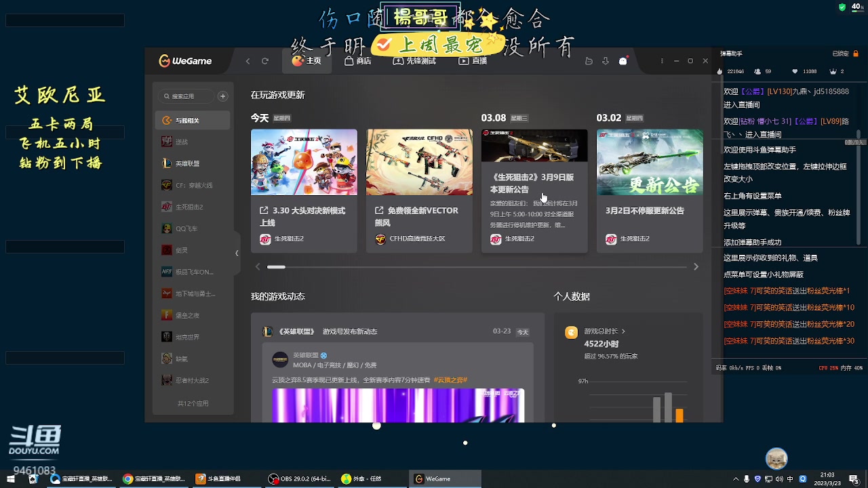Select 逆战 game in sidebar

193,142
